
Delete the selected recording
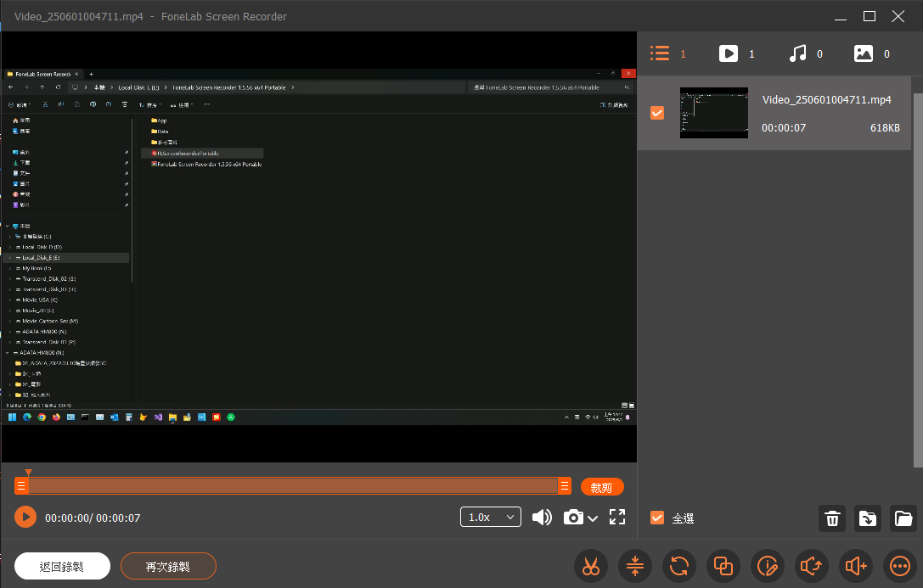(832, 518)
